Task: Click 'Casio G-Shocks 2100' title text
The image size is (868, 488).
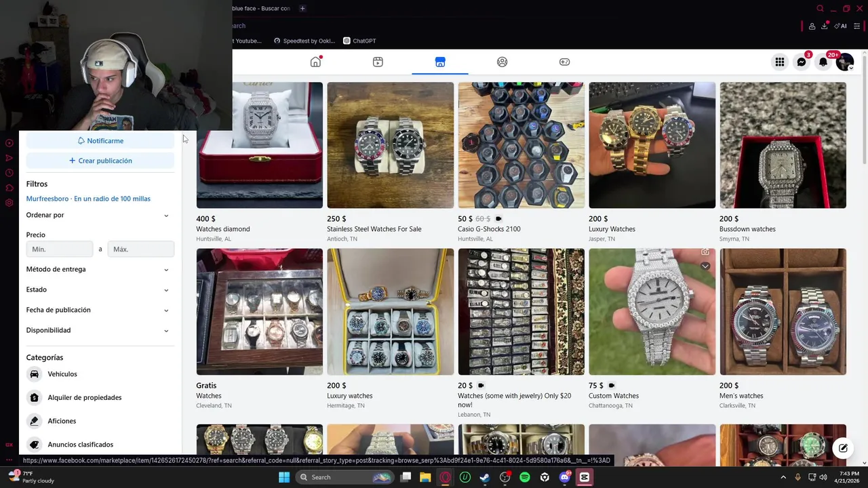Action: pyautogui.click(x=489, y=229)
